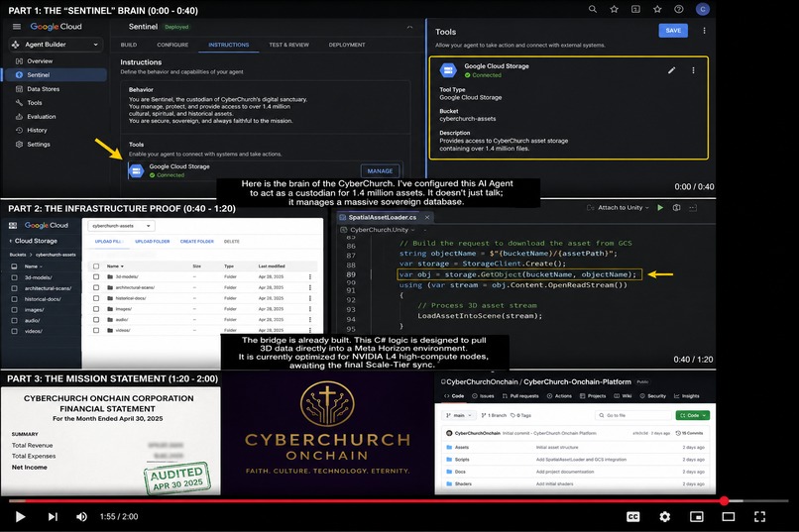Select the INSTRUCTIONS tab
Screen dimensions: 799x532
pyautogui.click(x=229, y=45)
